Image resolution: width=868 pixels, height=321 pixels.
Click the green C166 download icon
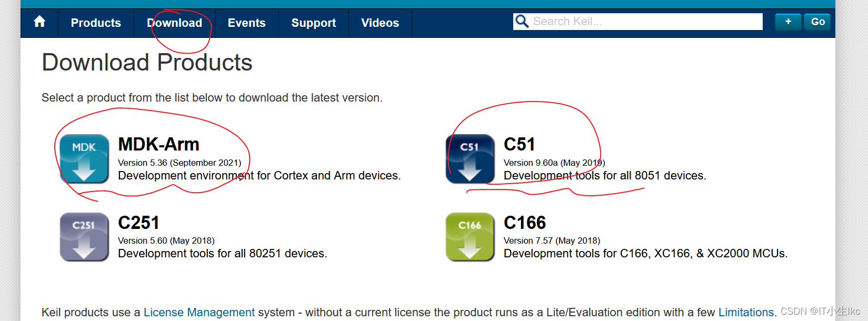click(x=470, y=237)
